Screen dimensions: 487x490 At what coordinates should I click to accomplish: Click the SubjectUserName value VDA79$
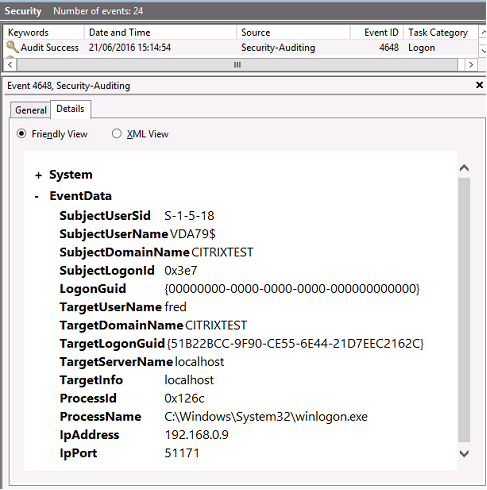[193, 234]
